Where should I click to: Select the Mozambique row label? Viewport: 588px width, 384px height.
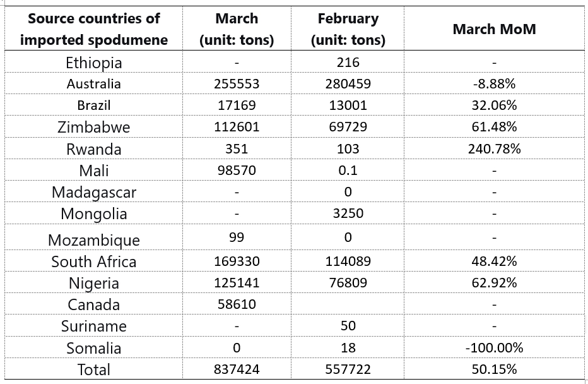pos(94,240)
